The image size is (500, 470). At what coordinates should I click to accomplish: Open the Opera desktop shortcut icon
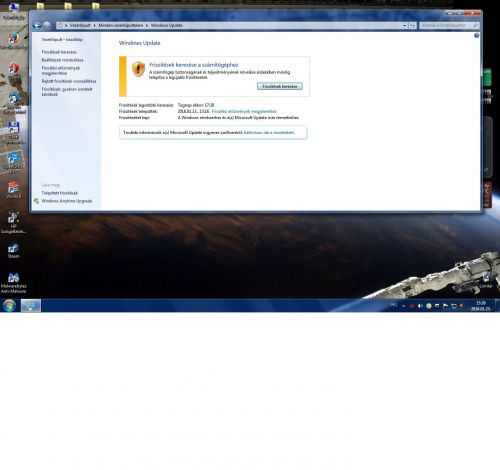click(13, 69)
